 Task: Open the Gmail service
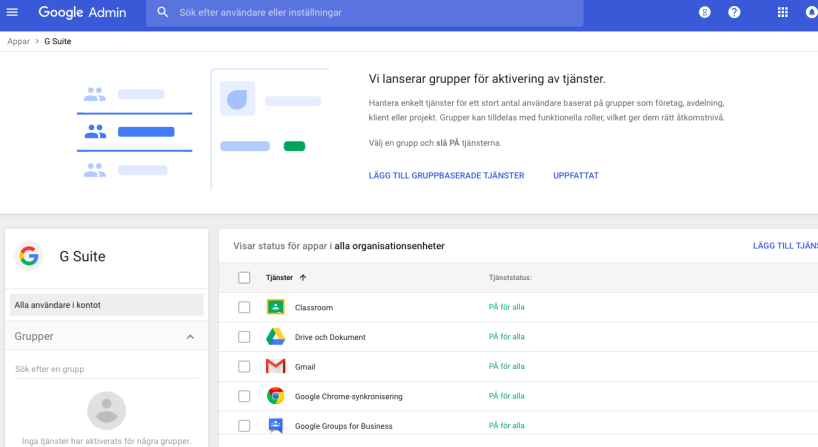point(305,367)
